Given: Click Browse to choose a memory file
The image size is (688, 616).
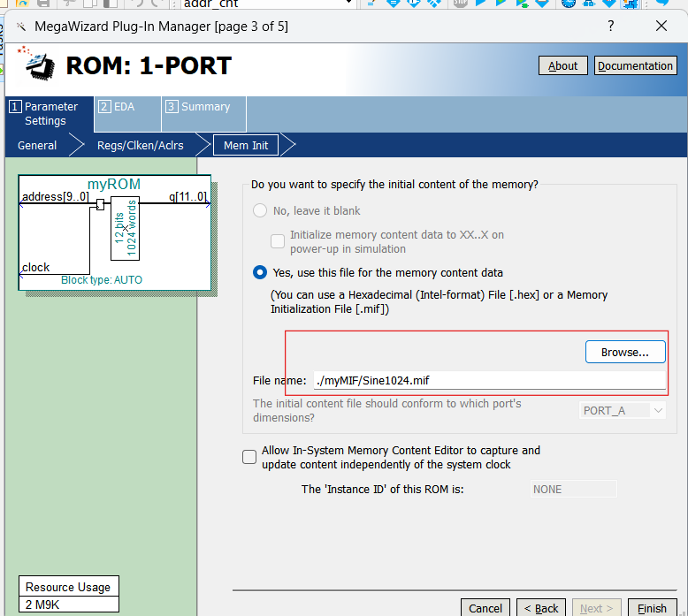Looking at the screenshot, I should tap(625, 352).
